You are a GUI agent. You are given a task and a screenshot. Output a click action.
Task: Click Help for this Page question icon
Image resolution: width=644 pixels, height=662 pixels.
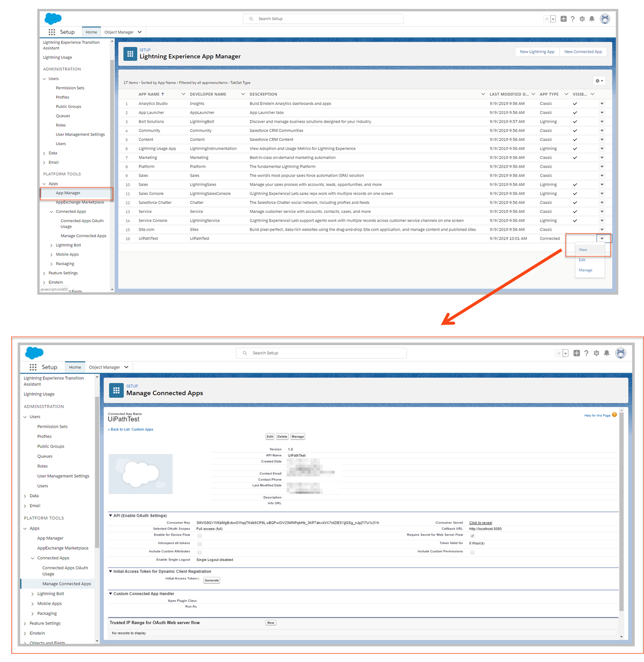tap(614, 415)
